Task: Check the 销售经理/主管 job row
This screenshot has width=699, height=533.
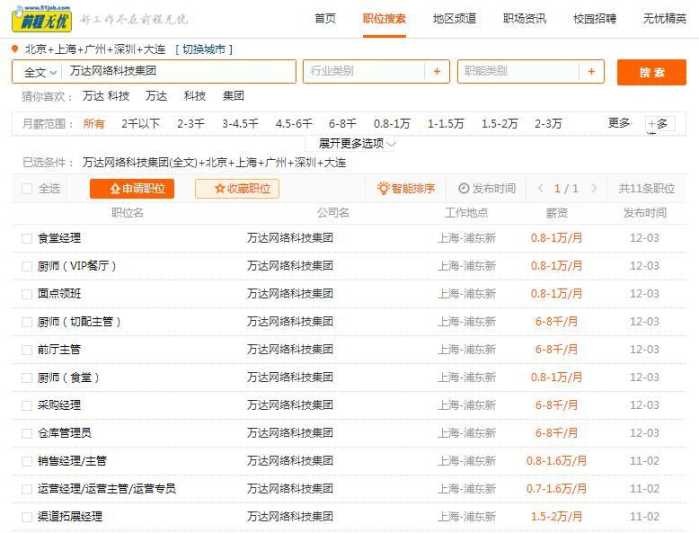Action: (27, 461)
